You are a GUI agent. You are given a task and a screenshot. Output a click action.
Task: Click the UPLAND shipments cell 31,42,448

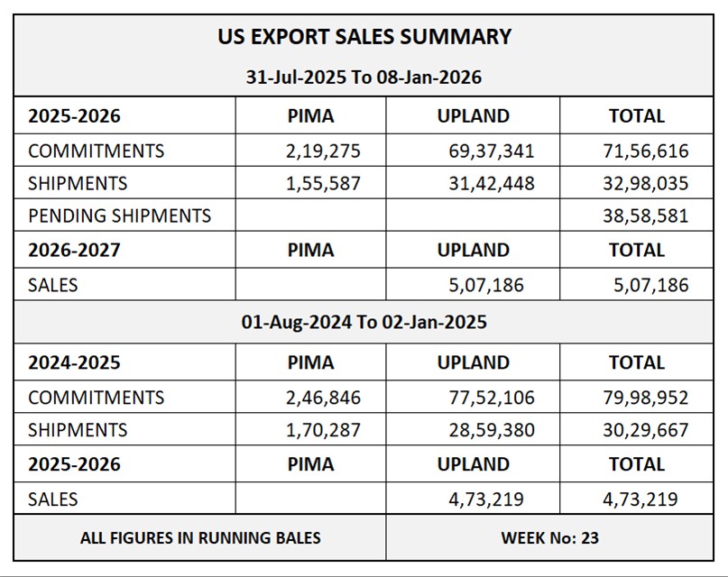pos(491,183)
